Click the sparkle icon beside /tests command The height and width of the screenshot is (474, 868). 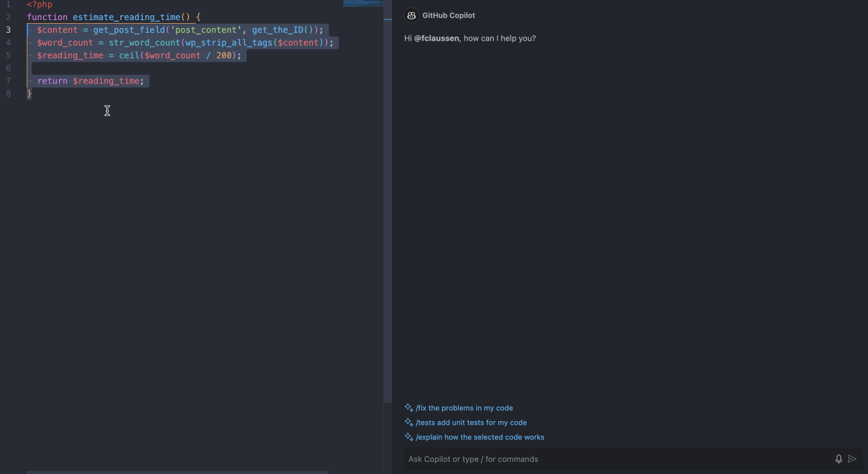[x=408, y=422]
